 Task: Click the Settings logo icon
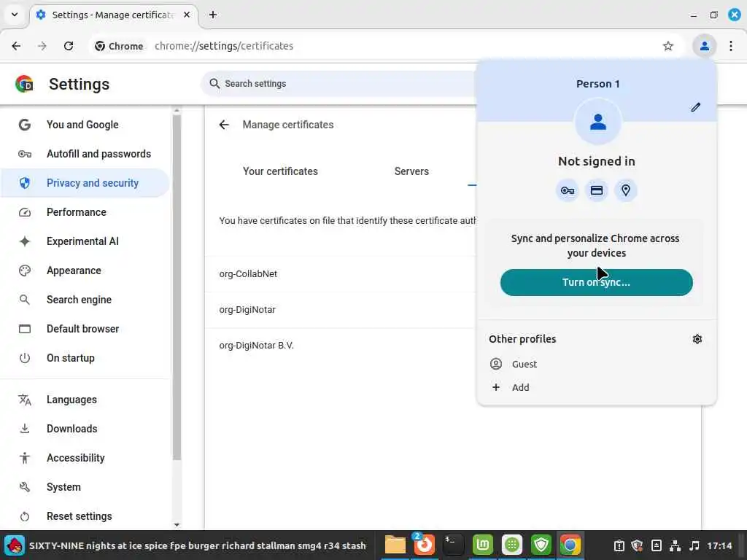(24, 84)
